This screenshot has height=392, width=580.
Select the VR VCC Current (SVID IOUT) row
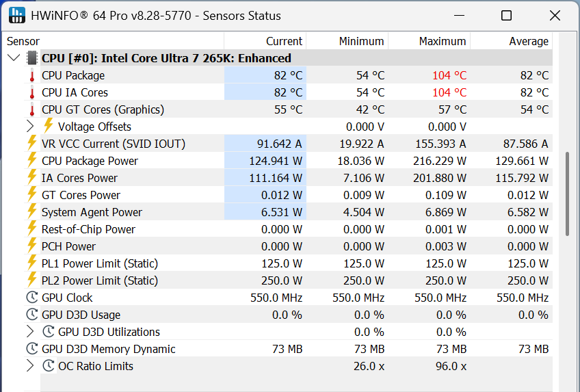coord(113,144)
